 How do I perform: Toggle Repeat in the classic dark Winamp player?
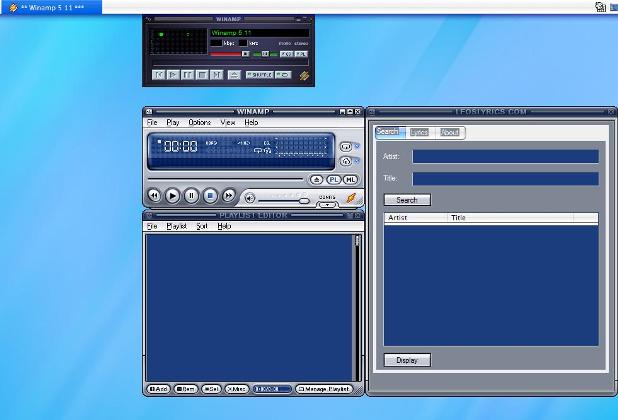[283, 74]
